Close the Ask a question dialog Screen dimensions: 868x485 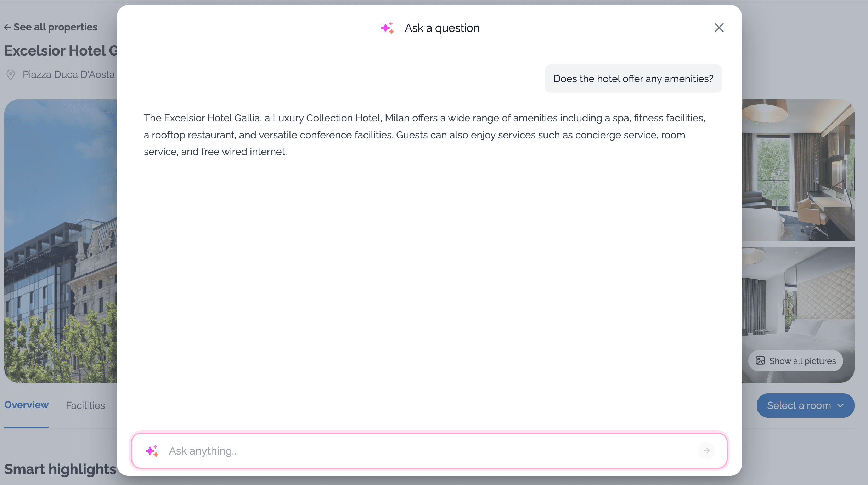pos(719,28)
